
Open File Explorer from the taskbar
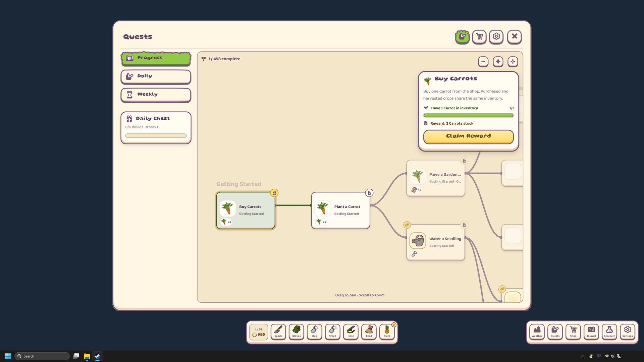(87, 356)
